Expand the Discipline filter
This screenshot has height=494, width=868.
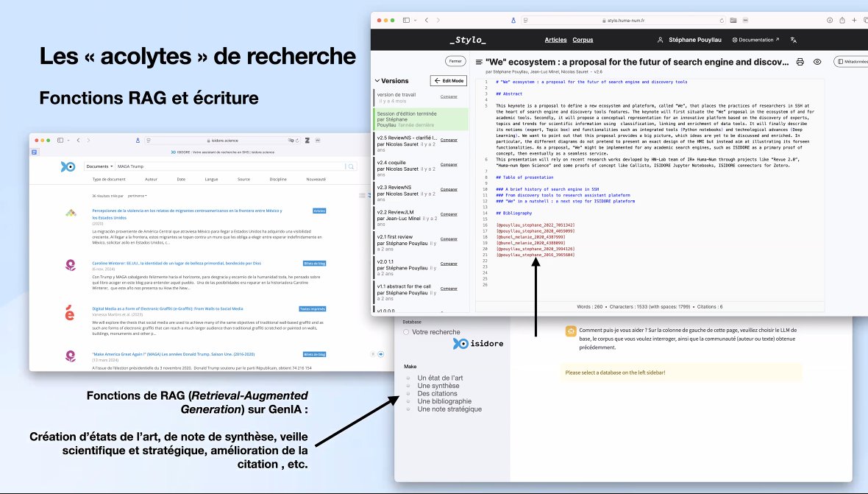(278, 179)
